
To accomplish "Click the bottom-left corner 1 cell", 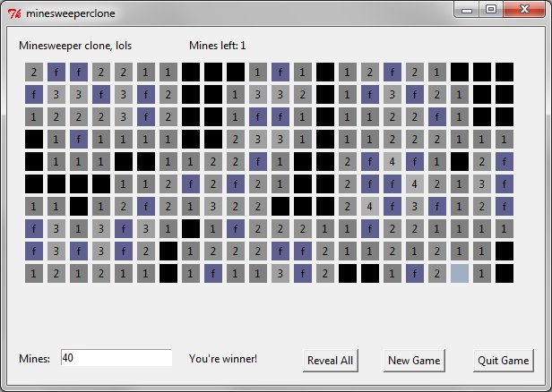I will point(34,274).
